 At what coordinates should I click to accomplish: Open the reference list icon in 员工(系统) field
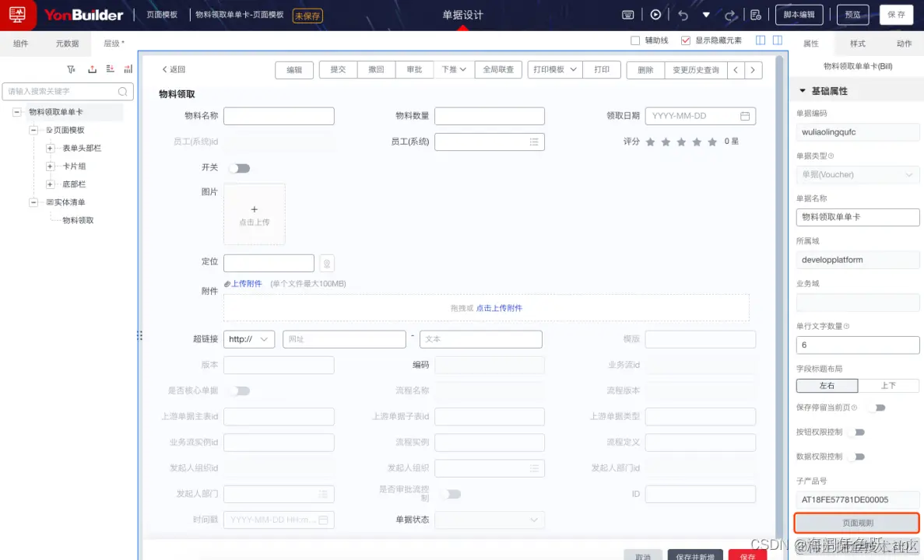tap(534, 142)
